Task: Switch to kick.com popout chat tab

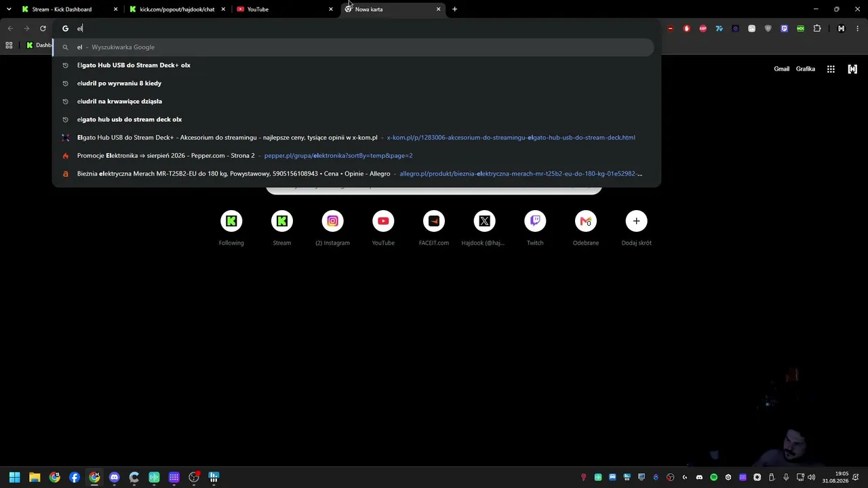Action: click(x=176, y=9)
